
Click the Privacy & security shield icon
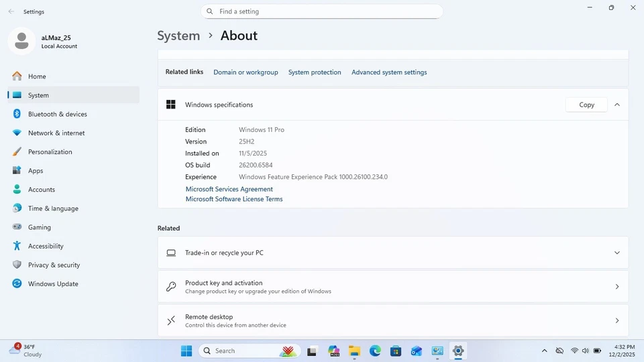(17, 264)
